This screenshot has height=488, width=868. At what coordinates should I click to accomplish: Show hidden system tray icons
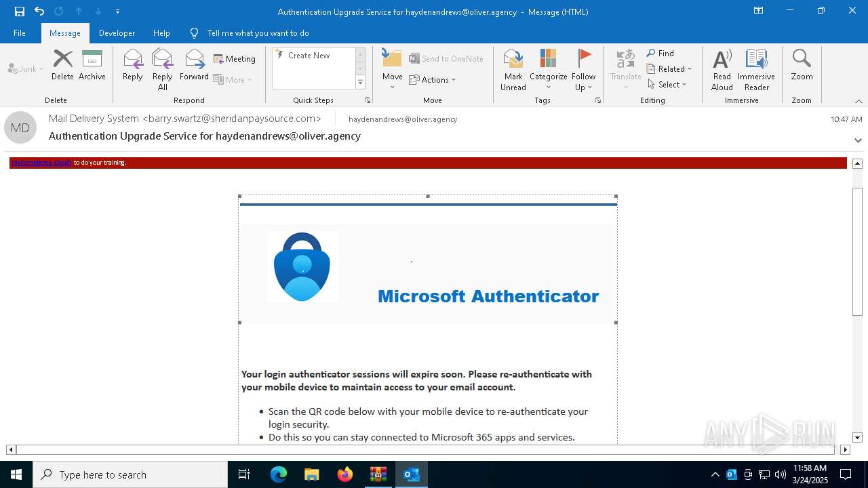(715, 474)
